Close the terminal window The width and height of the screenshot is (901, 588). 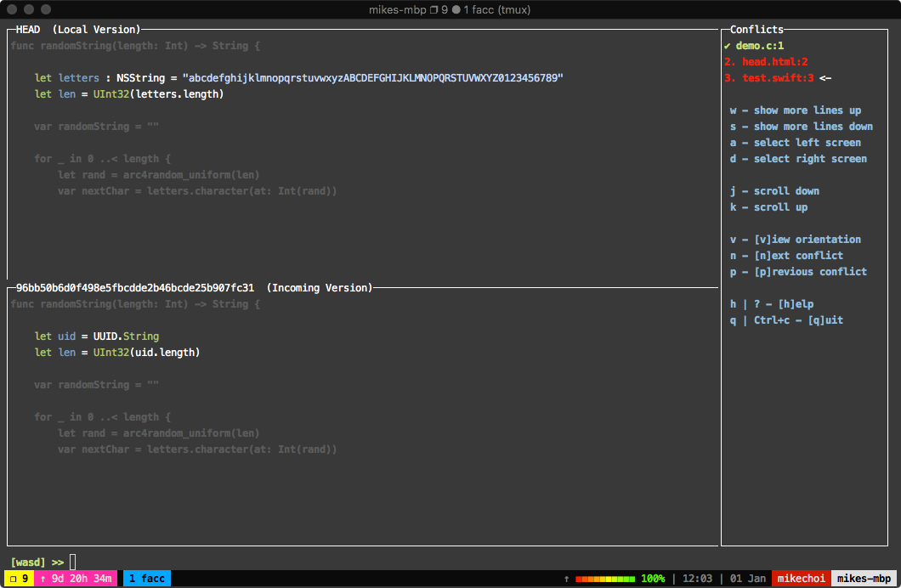pyautogui.click(x=12, y=9)
